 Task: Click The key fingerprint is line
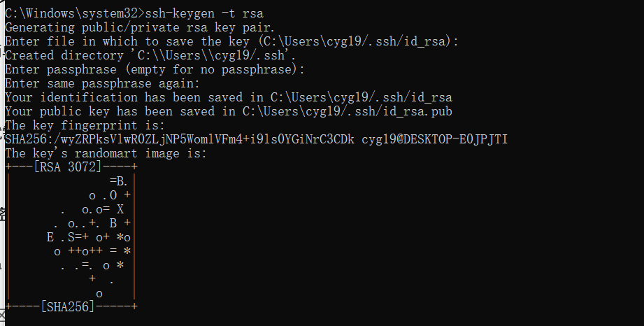click(x=94, y=125)
